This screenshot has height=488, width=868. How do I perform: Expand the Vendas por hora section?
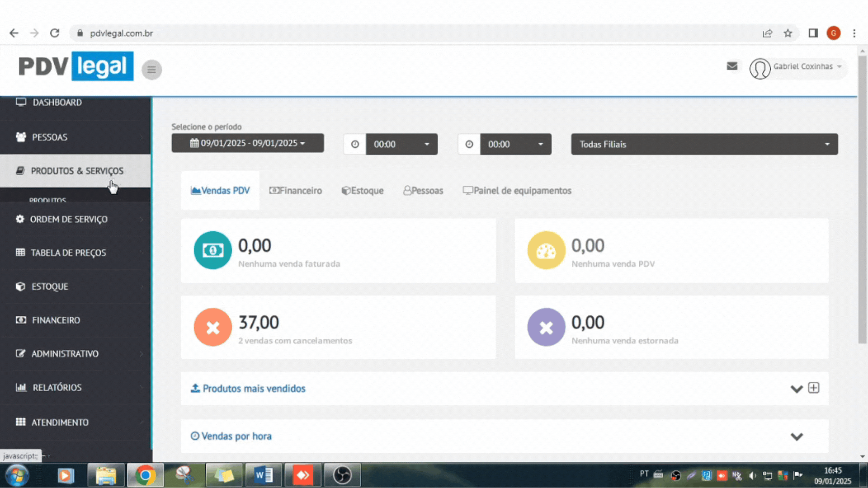point(797,436)
